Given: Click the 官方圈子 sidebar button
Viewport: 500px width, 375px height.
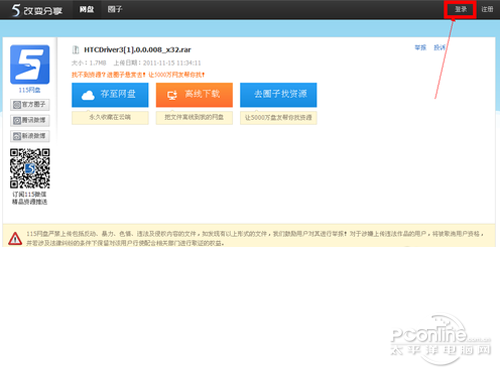Looking at the screenshot, I should tap(30, 105).
